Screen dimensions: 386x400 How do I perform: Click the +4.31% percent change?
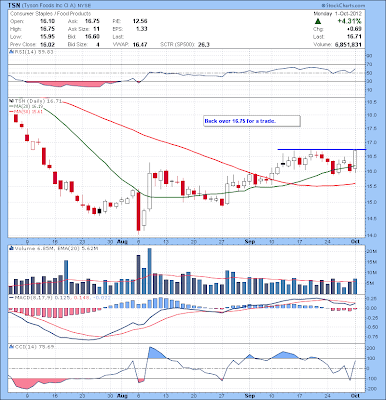[349, 21]
